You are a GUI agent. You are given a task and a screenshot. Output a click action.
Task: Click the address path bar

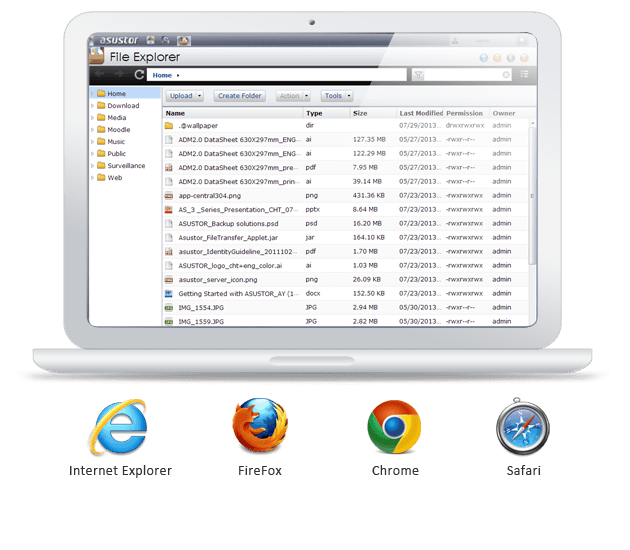click(x=277, y=75)
